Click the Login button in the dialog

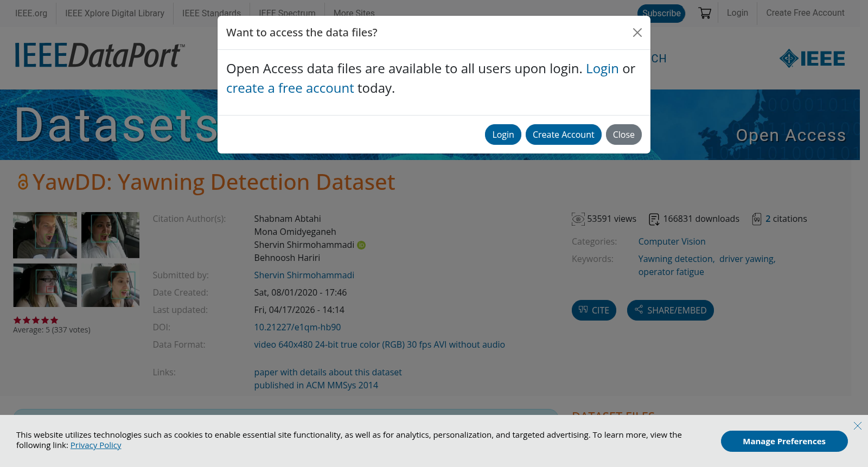coord(503,135)
